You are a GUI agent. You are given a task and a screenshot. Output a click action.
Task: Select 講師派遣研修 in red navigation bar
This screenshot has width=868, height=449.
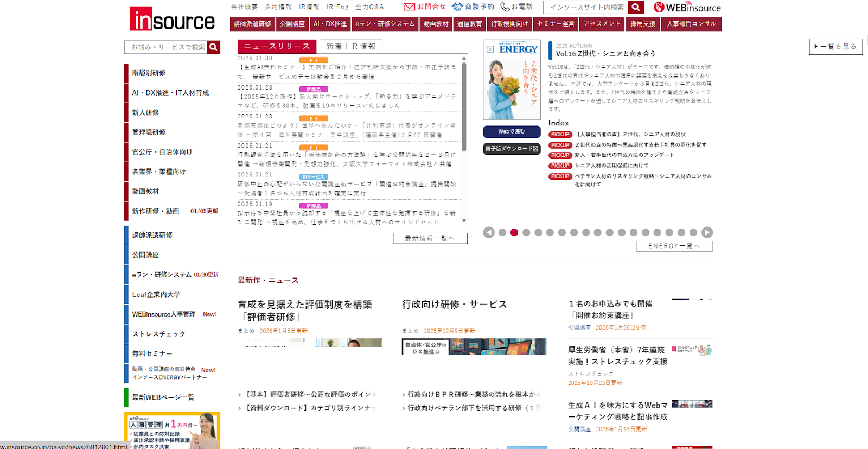click(252, 24)
